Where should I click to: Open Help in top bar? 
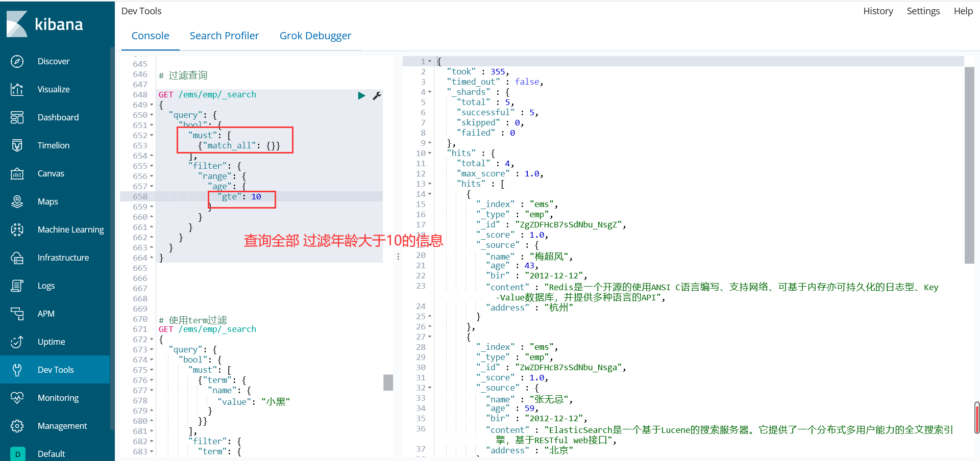pos(963,11)
